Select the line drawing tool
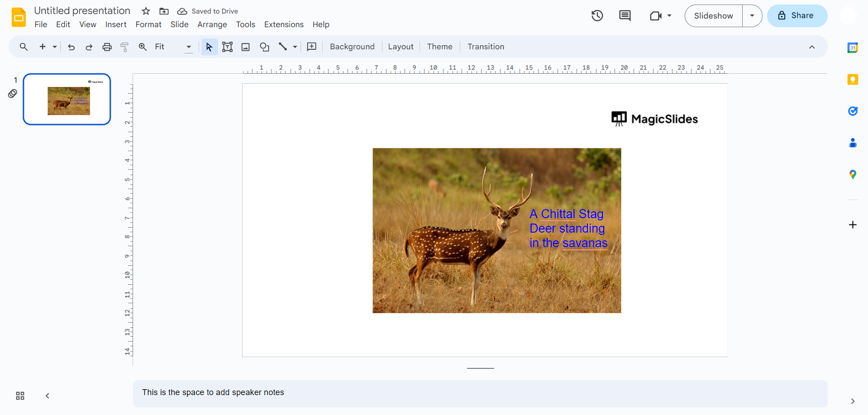 point(284,47)
